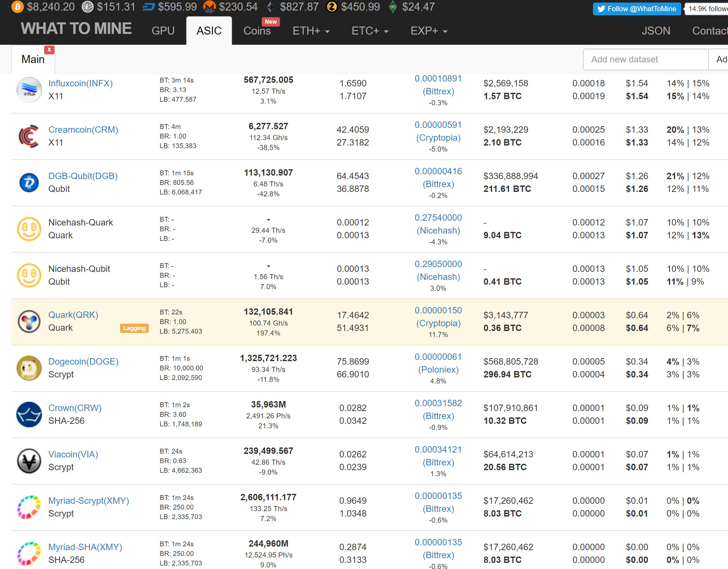Click the Zcash price ticker icon

332,7
